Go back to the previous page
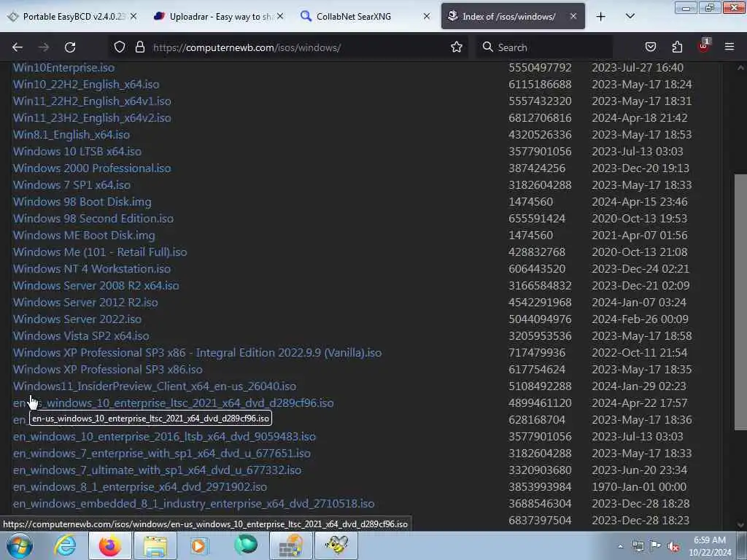This screenshot has width=747, height=560. (18, 47)
